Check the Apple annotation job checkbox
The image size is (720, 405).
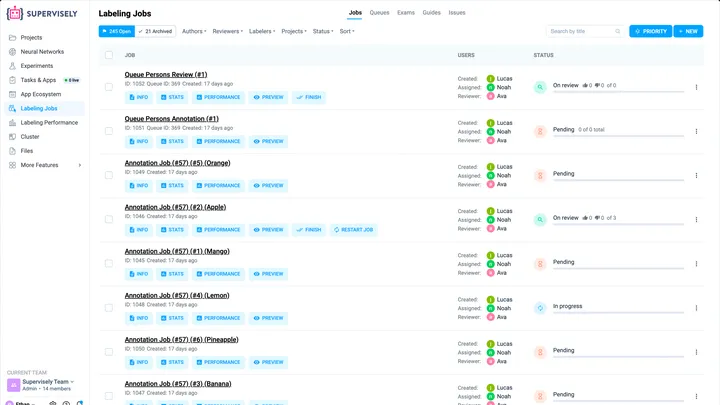tap(109, 219)
